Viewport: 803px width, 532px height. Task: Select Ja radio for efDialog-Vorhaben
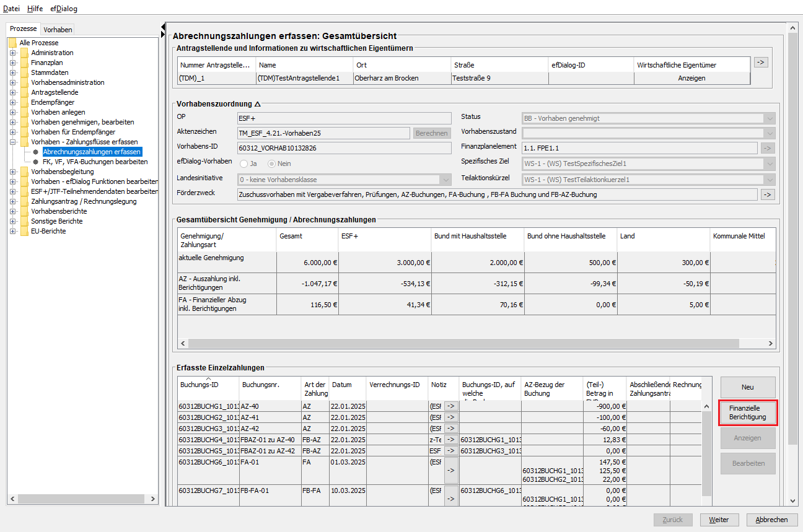(x=244, y=164)
